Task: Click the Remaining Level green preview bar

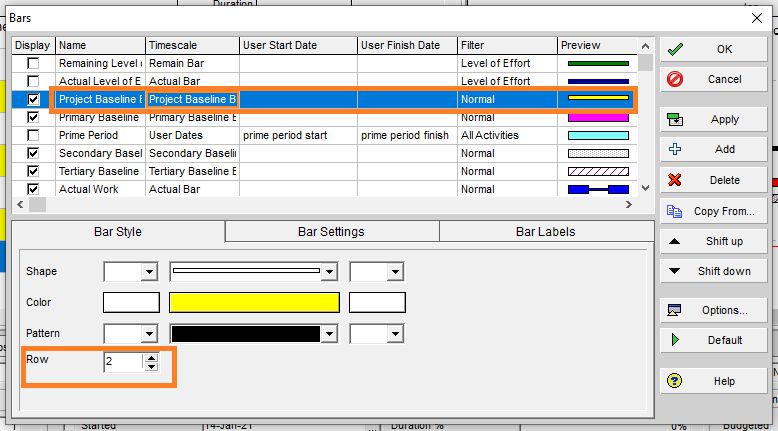Action: pos(598,63)
